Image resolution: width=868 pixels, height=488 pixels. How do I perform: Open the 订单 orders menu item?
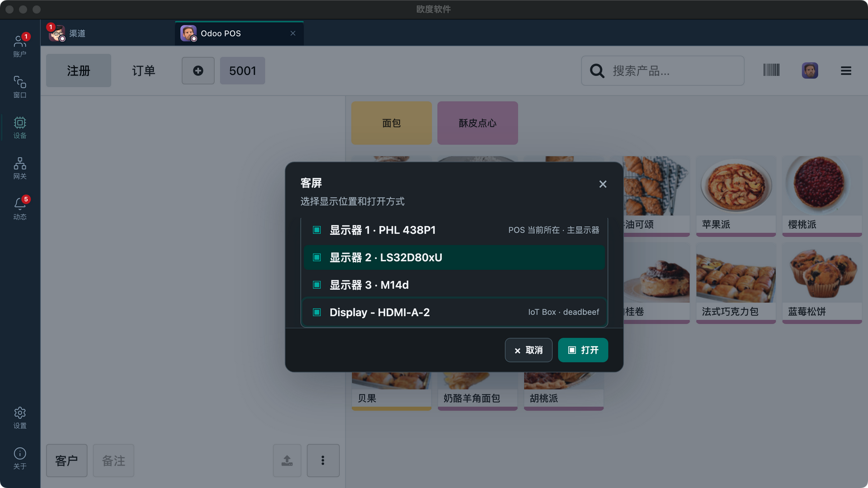pyautogui.click(x=144, y=70)
